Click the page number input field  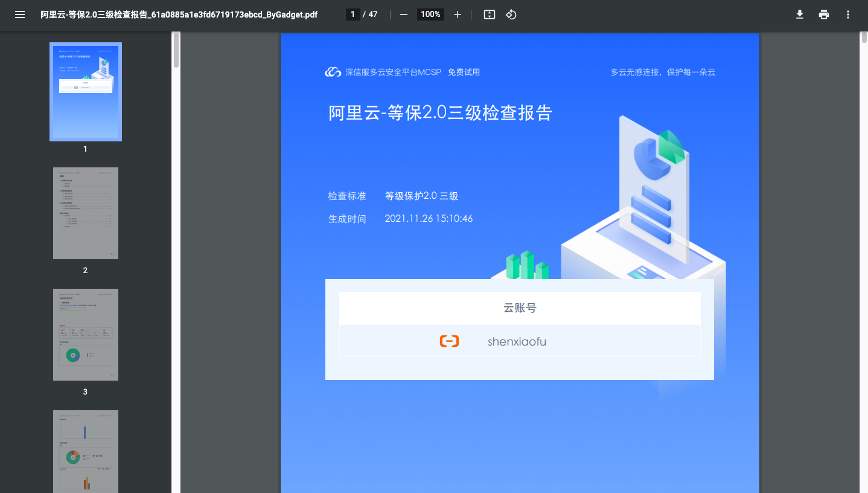(x=353, y=14)
